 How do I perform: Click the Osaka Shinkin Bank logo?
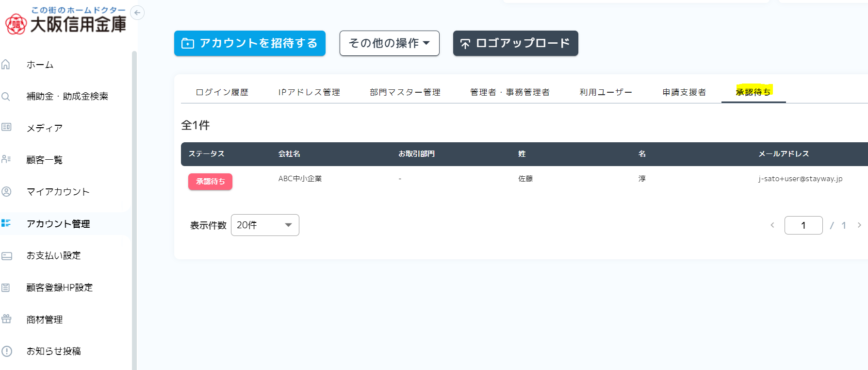pos(66,20)
